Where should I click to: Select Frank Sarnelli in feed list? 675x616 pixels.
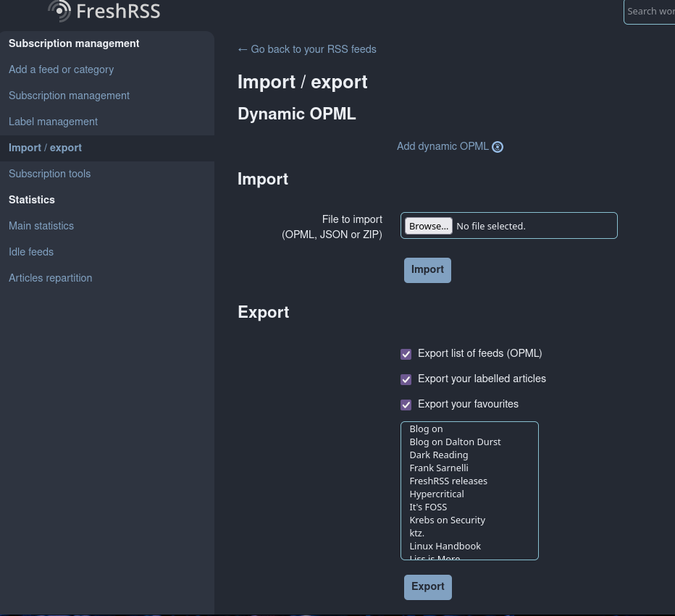[439, 468]
